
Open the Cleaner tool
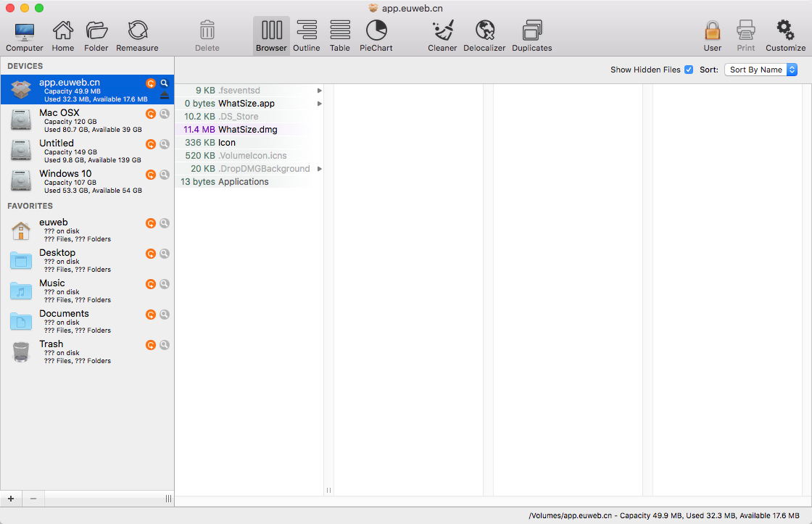click(x=442, y=36)
